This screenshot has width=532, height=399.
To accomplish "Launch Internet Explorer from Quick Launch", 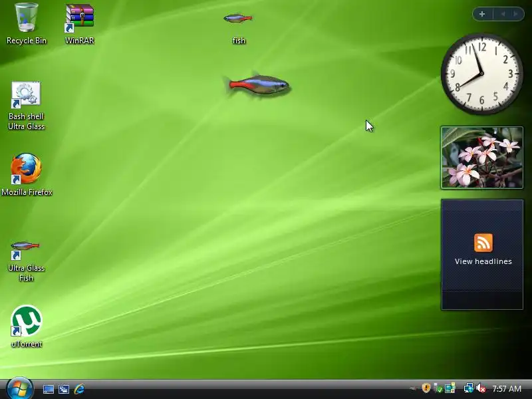I will click(x=79, y=389).
